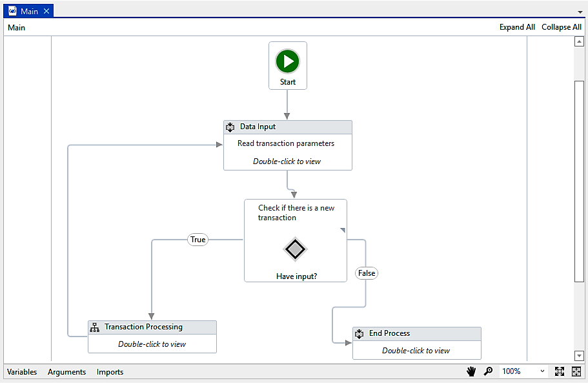Image resolution: width=588 pixels, height=383 pixels.
Task: Select the flow decision diamond icon
Action: pyautogui.click(x=295, y=249)
